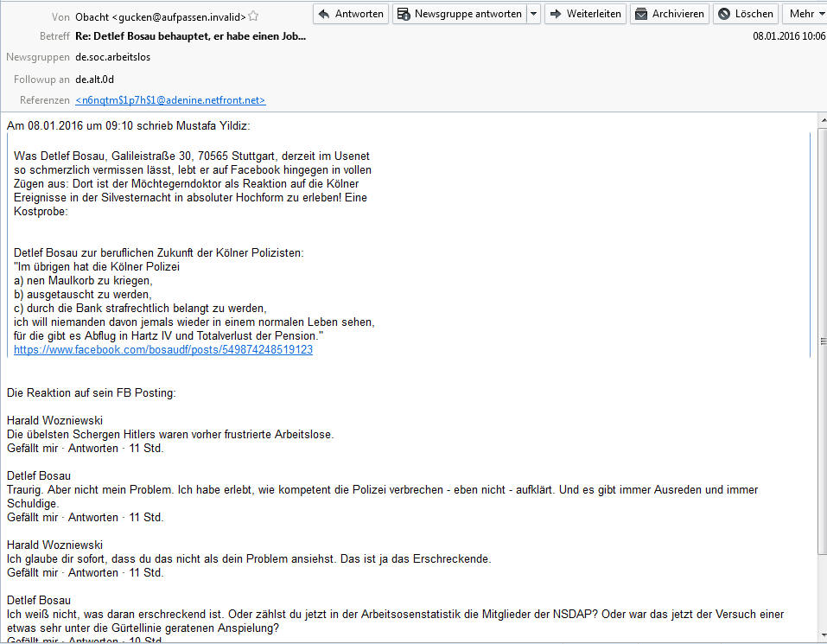Archive message with Archivieren button
The width and height of the screenshot is (827, 644).
pyautogui.click(x=670, y=14)
